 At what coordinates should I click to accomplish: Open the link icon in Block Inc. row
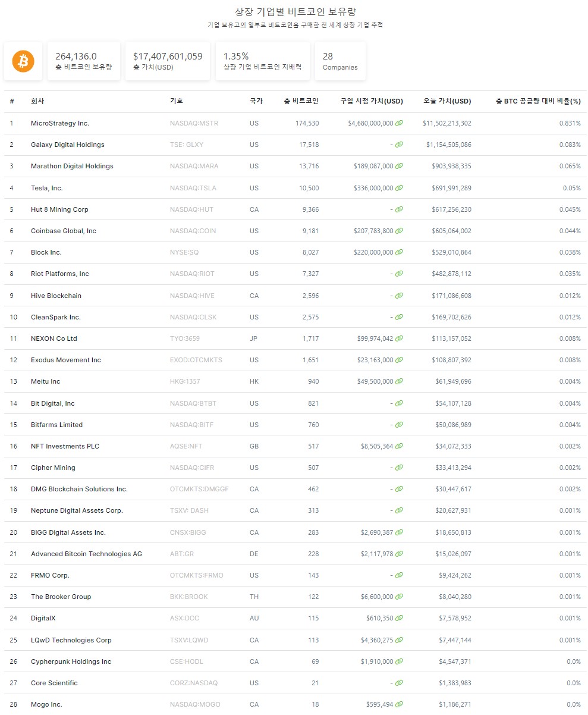tap(399, 252)
